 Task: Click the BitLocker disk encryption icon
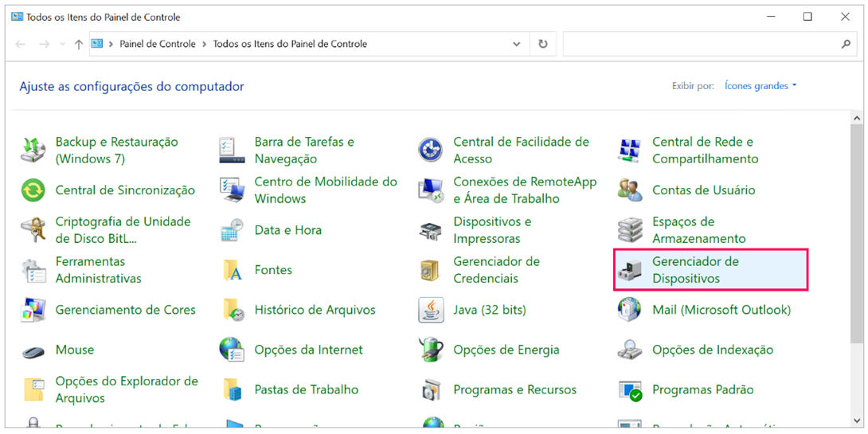[34, 230]
